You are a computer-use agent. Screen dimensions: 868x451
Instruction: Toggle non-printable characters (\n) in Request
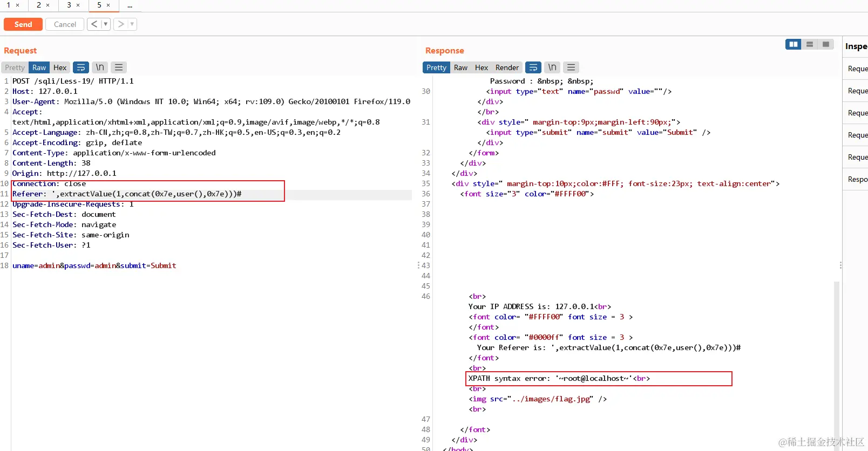[100, 67]
